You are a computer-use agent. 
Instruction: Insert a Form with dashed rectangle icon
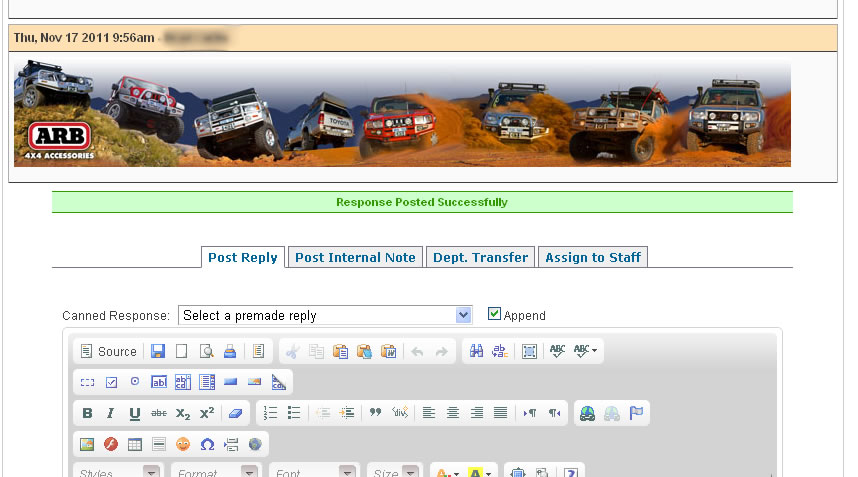[88, 382]
